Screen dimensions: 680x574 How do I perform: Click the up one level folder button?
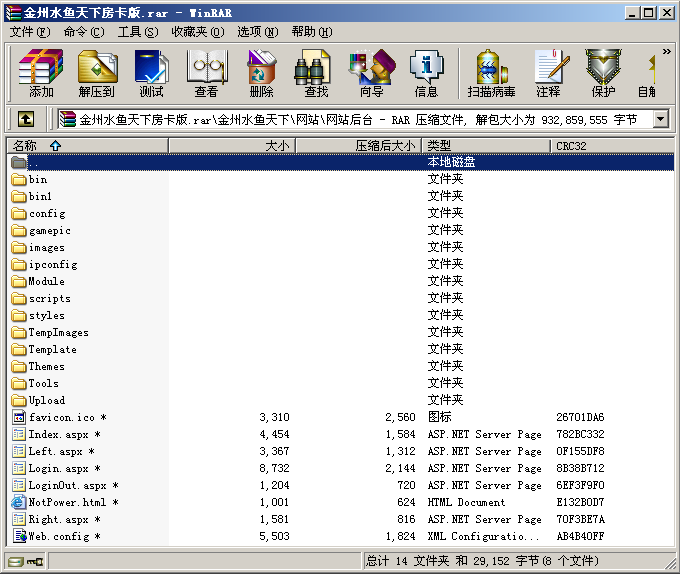(x=25, y=119)
